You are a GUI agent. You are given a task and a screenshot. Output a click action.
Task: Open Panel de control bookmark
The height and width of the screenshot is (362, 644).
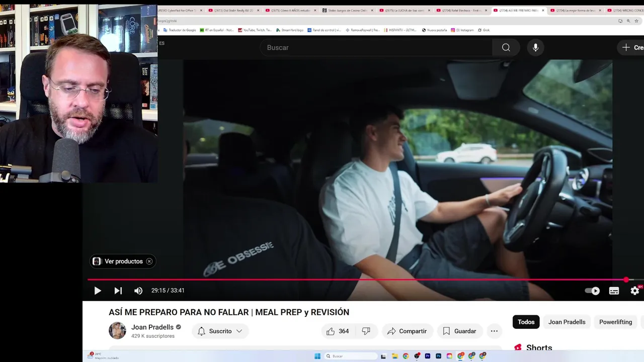pyautogui.click(x=324, y=30)
